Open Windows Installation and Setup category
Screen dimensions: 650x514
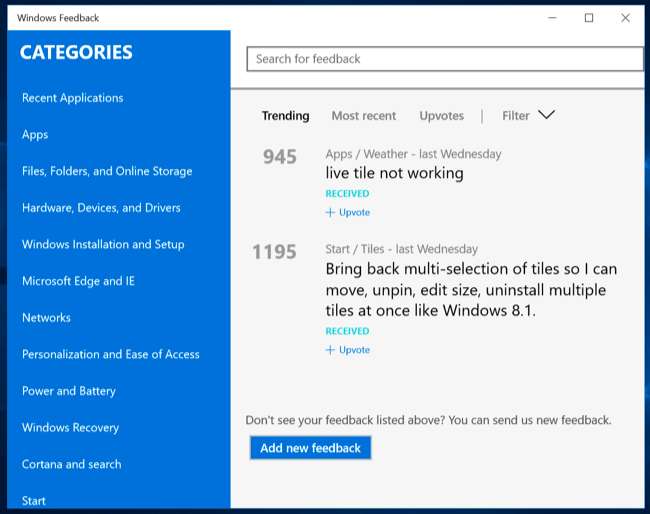tap(103, 244)
